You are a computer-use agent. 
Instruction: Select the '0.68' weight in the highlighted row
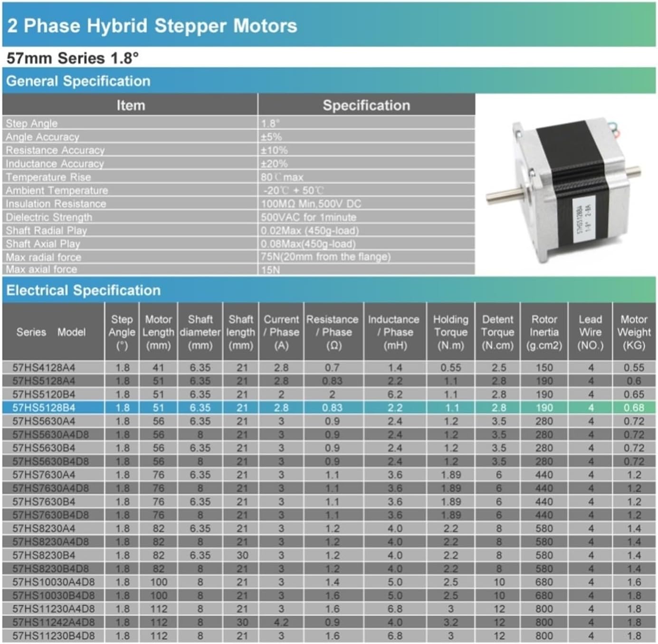click(634, 408)
